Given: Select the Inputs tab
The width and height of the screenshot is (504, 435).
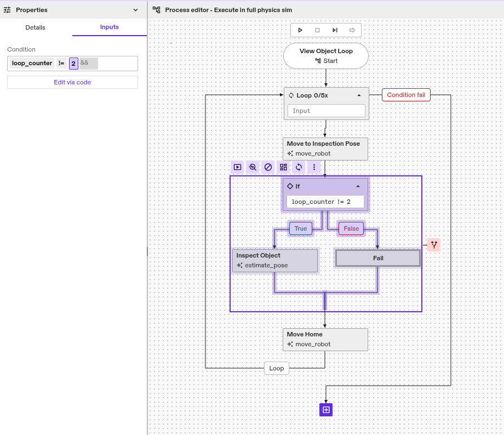Looking at the screenshot, I should [110, 27].
